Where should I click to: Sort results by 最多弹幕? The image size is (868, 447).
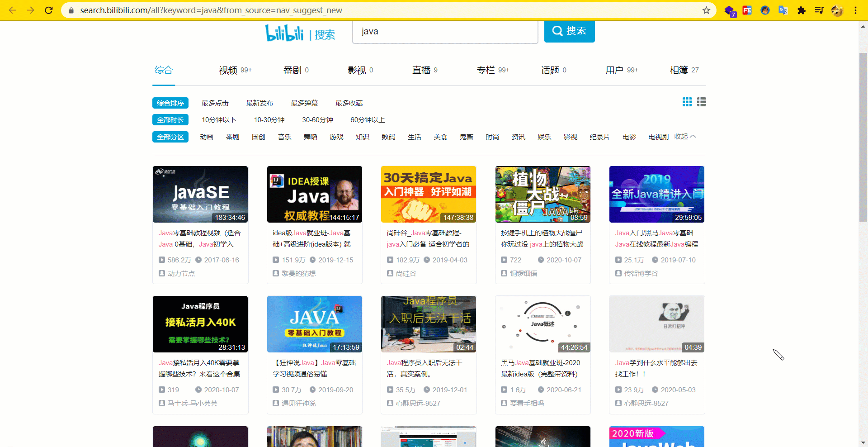pyautogui.click(x=304, y=103)
